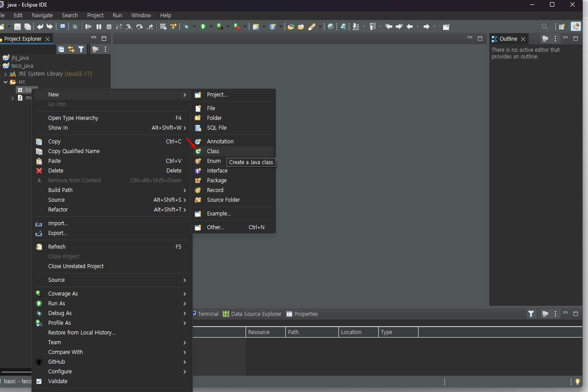Open Project Explorer View Menu (three dots)
Viewport: 588px width, 392px height.
(105, 49)
